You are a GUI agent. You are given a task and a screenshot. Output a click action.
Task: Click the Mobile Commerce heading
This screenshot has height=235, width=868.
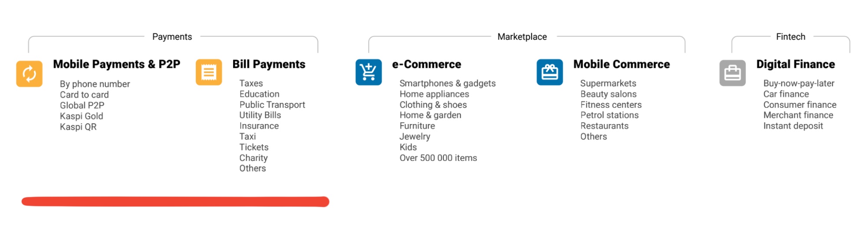(x=622, y=64)
